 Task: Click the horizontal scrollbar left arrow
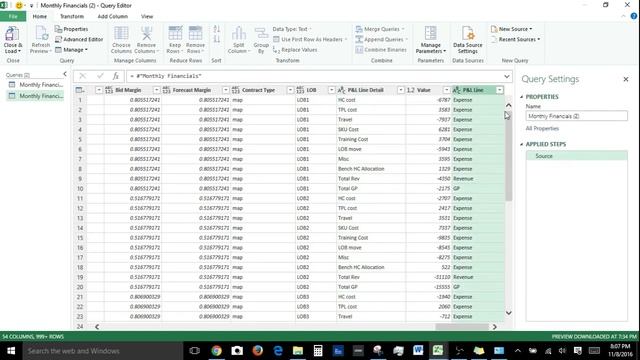(x=97, y=327)
